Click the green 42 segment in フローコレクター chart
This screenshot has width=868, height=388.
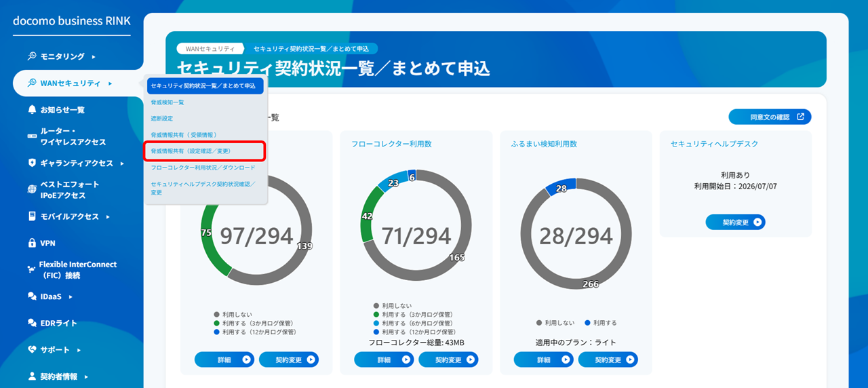368,216
